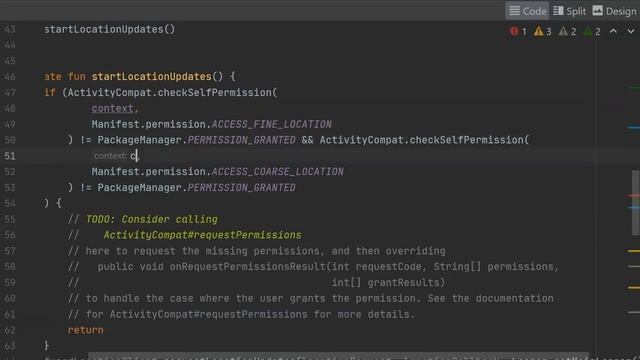Click the return keyword on line 62
640x360 pixels.
click(x=85, y=330)
